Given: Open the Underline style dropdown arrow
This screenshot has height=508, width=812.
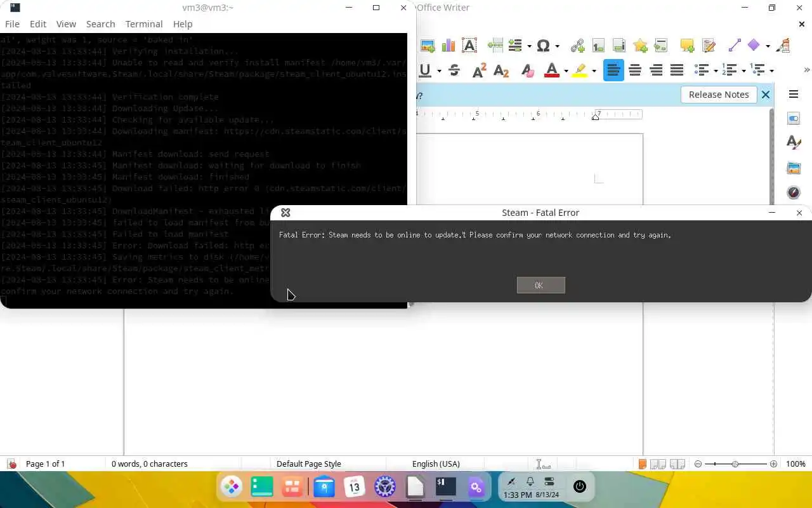Looking at the screenshot, I should (439, 70).
